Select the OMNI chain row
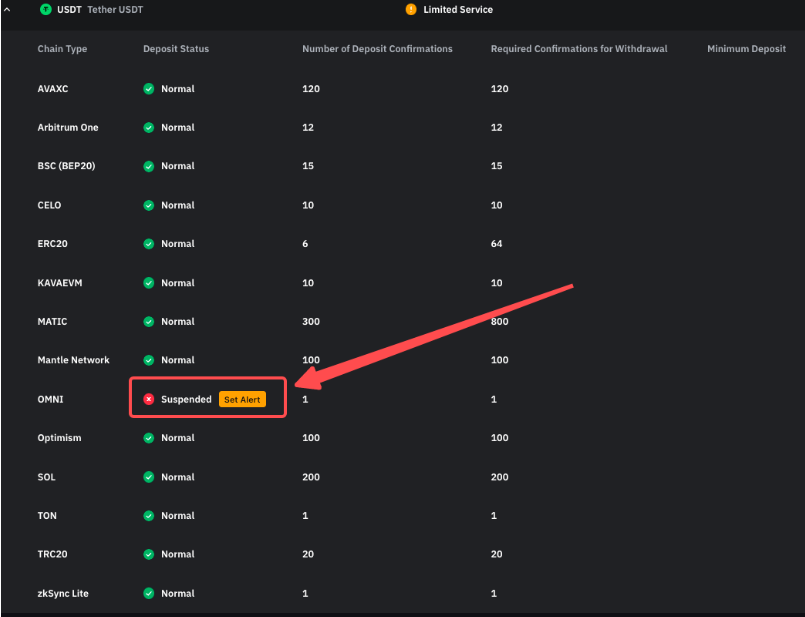805x617 pixels. [51, 398]
